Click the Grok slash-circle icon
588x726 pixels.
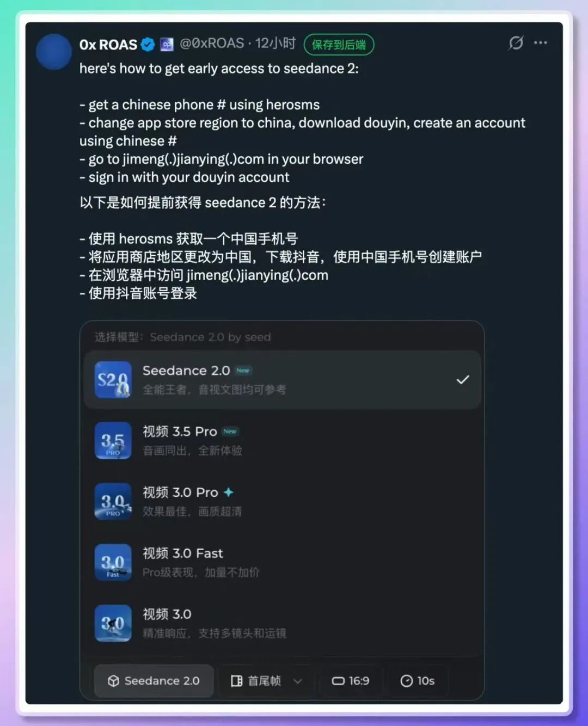click(x=516, y=42)
